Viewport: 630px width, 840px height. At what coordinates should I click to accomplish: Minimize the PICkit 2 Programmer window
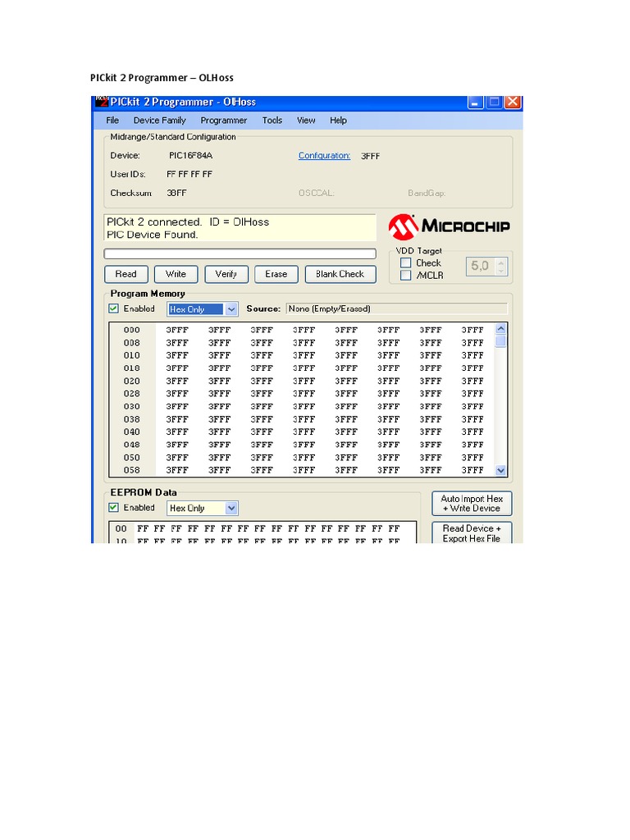click(x=476, y=103)
